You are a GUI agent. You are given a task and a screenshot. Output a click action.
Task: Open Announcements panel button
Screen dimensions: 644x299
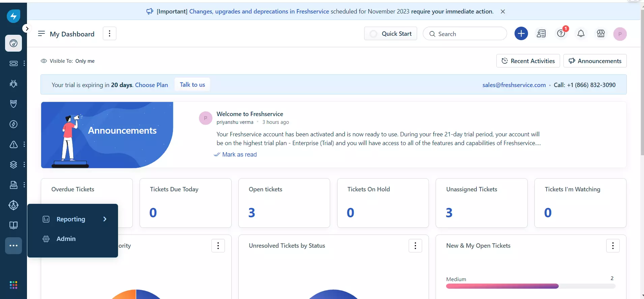[x=595, y=61]
